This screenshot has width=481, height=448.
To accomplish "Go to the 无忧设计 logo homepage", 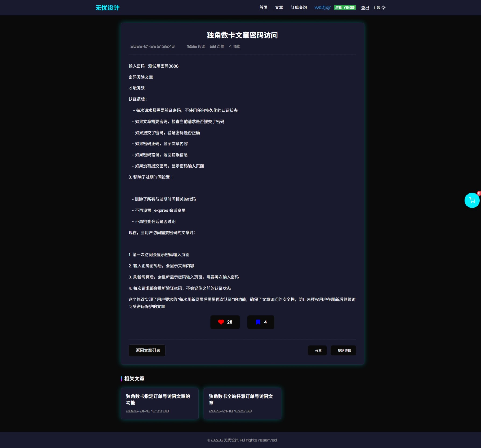I will pyautogui.click(x=107, y=8).
